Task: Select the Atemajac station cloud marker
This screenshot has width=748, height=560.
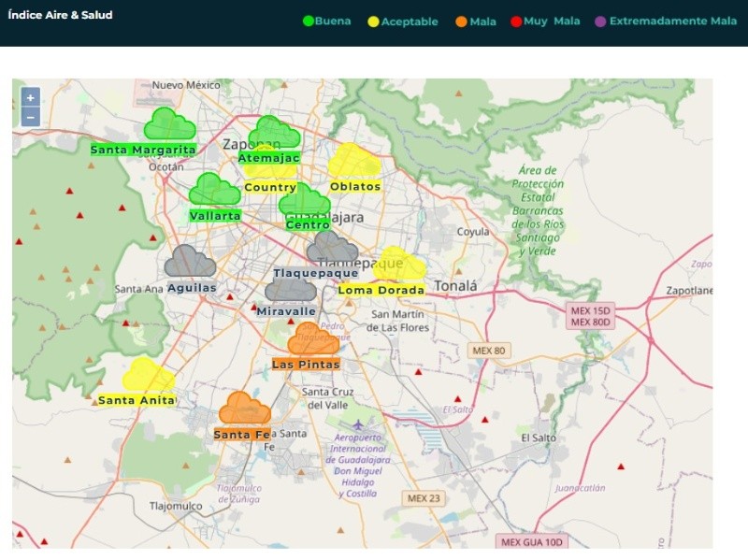Action: 274,132
